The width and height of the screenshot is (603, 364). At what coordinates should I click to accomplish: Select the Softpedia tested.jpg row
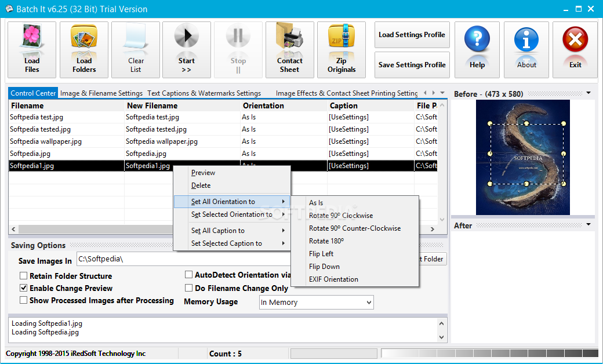click(223, 129)
